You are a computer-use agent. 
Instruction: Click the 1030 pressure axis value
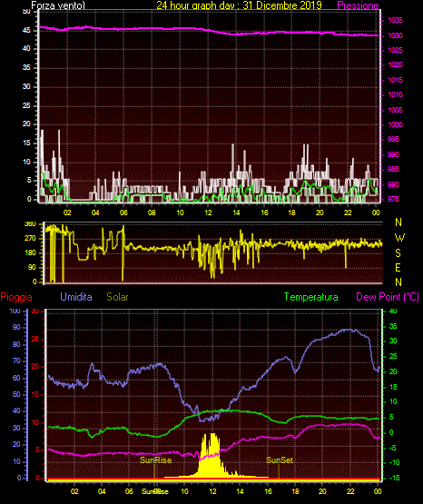point(395,35)
